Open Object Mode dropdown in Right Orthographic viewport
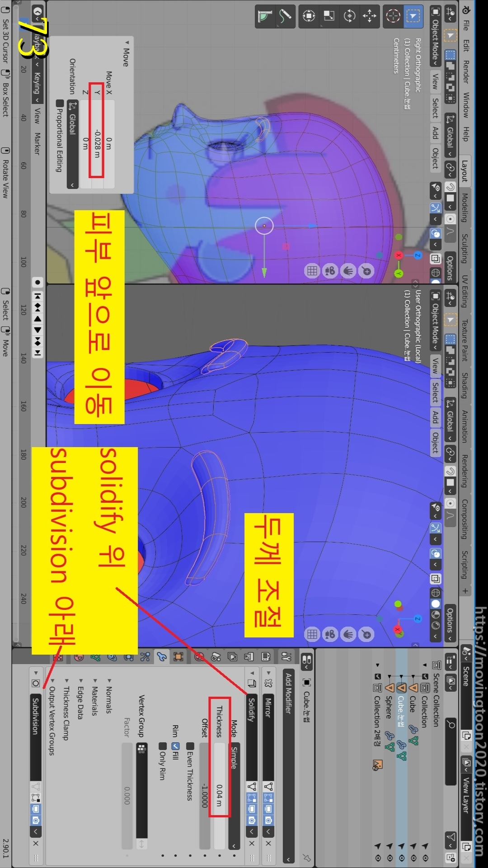The height and width of the screenshot is (868, 488). [435, 35]
